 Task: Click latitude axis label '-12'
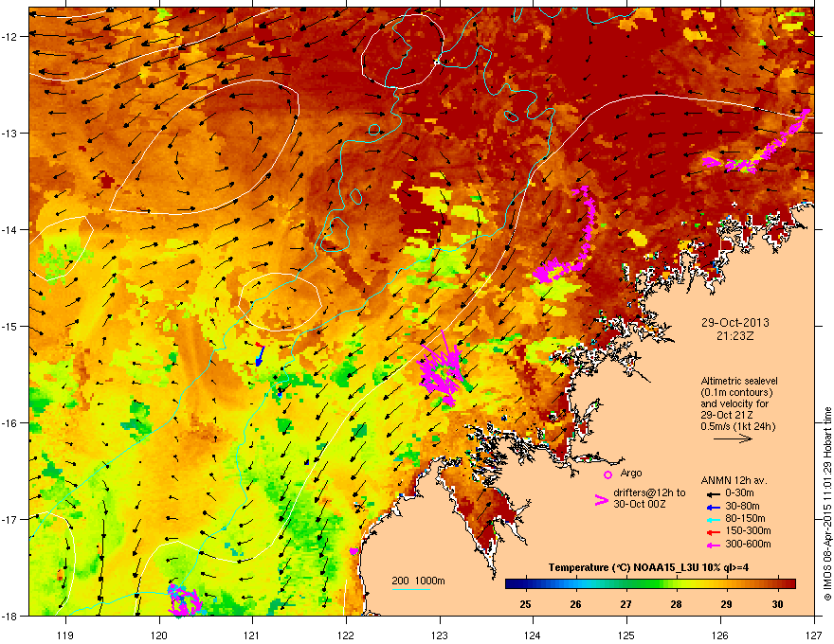[x=9, y=37]
